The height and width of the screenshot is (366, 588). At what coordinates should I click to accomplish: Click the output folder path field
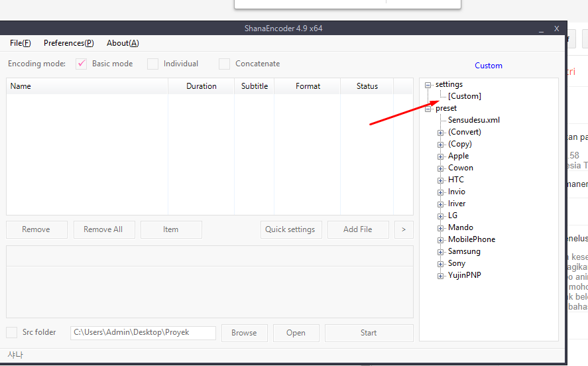(x=143, y=333)
